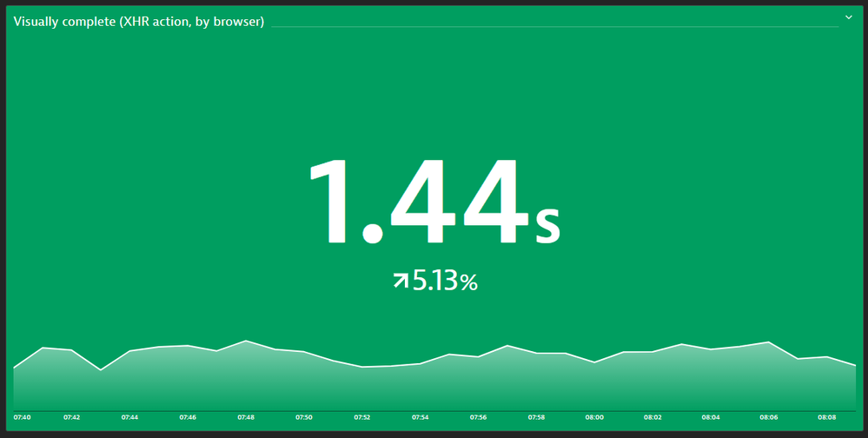
Task: Select the 07:40 timeline label
Action: pyautogui.click(x=22, y=417)
